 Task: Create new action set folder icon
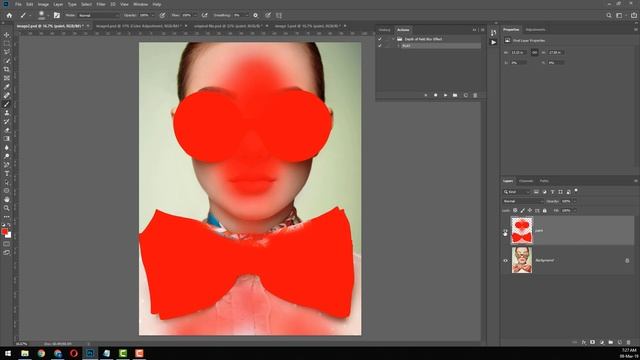pos(455,95)
